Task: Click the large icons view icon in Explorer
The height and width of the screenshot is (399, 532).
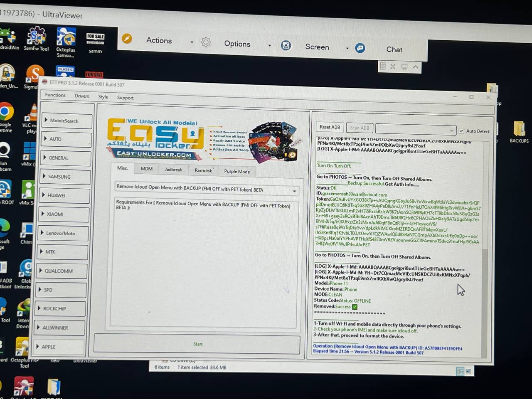Action: [468, 371]
